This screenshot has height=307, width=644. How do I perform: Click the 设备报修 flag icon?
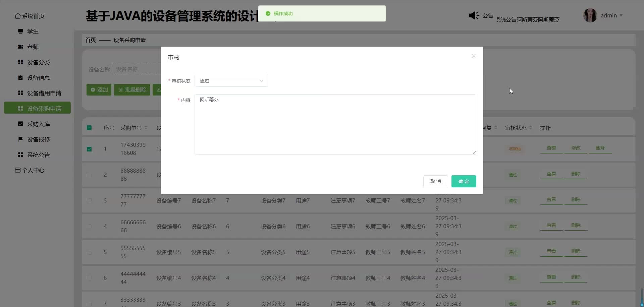point(20,139)
